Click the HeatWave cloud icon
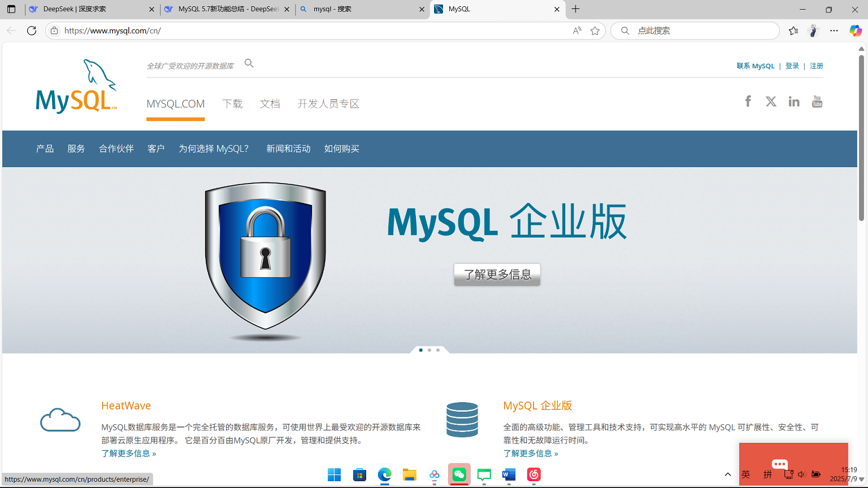 [x=60, y=420]
